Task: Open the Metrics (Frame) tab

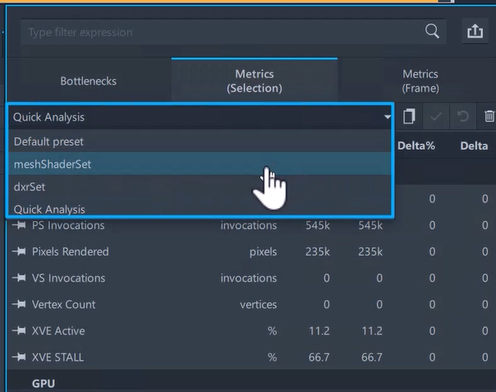Action: pyautogui.click(x=420, y=81)
